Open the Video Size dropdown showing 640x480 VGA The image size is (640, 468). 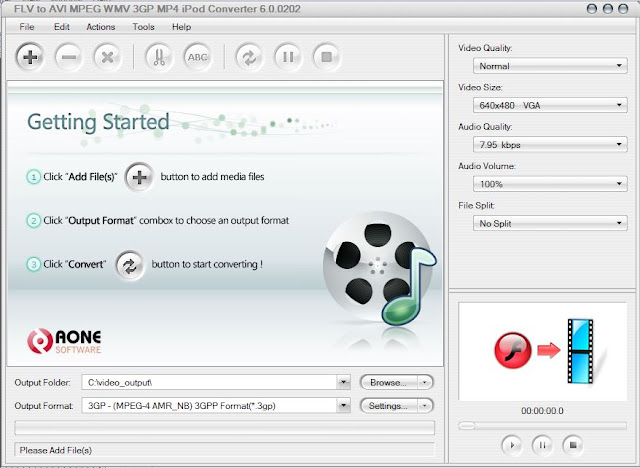click(x=550, y=105)
